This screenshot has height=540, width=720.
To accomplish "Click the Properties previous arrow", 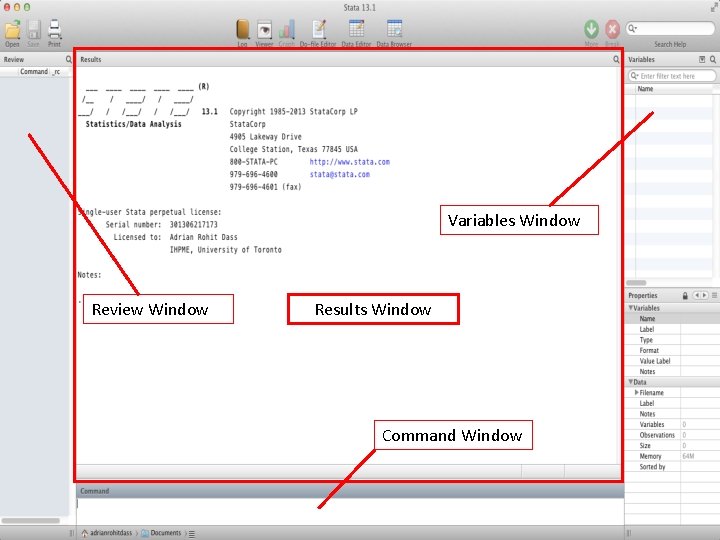I will [x=697, y=295].
